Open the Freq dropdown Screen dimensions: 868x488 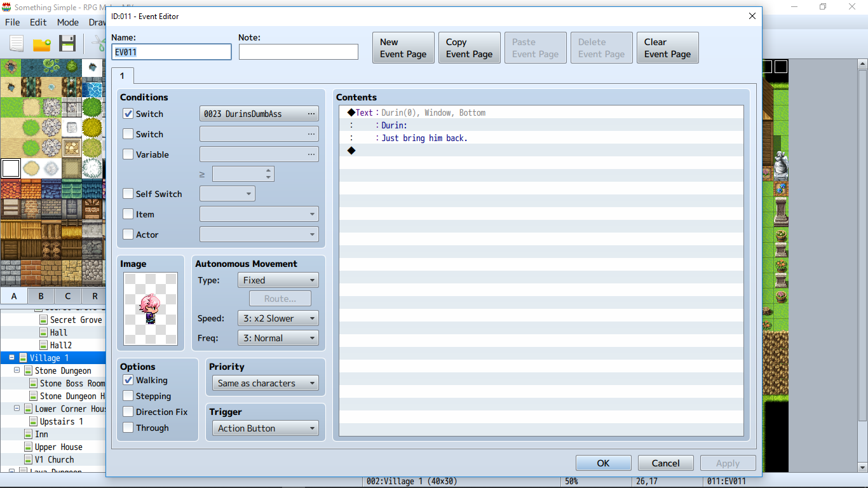[278, 338]
